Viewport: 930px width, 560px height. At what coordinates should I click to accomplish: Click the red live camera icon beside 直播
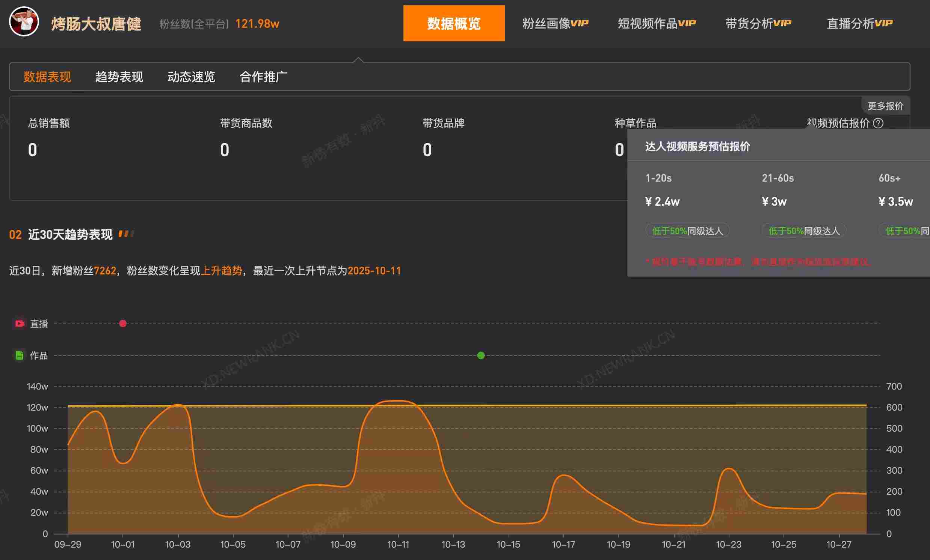pos(19,324)
